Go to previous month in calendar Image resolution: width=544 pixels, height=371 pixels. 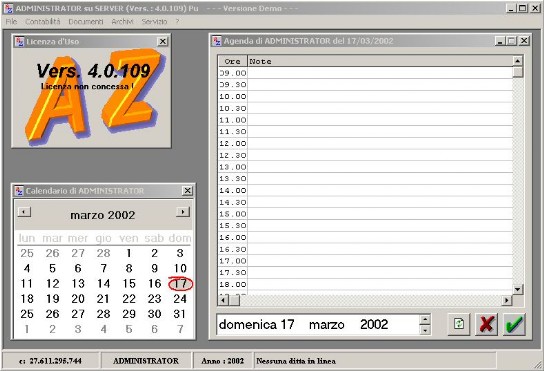[x=24, y=212]
